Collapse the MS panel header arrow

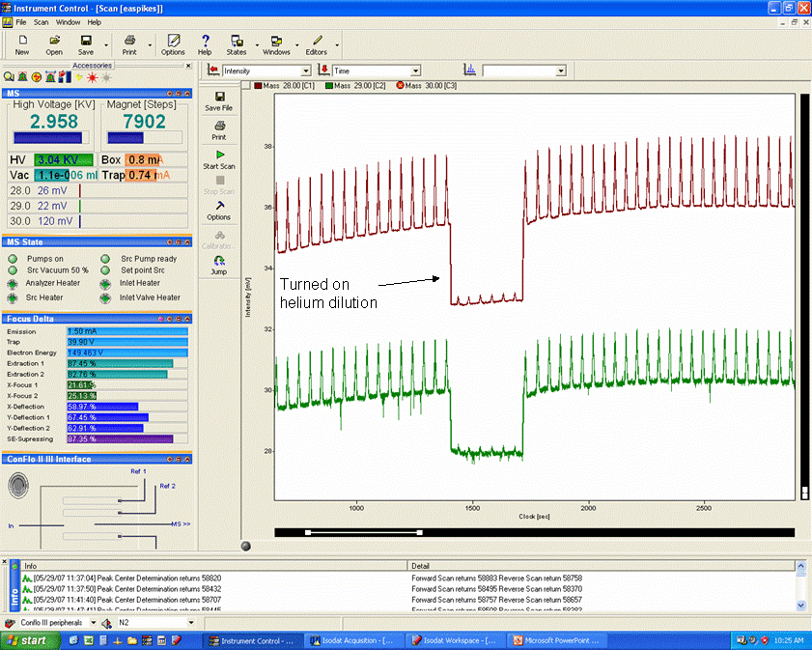point(187,94)
